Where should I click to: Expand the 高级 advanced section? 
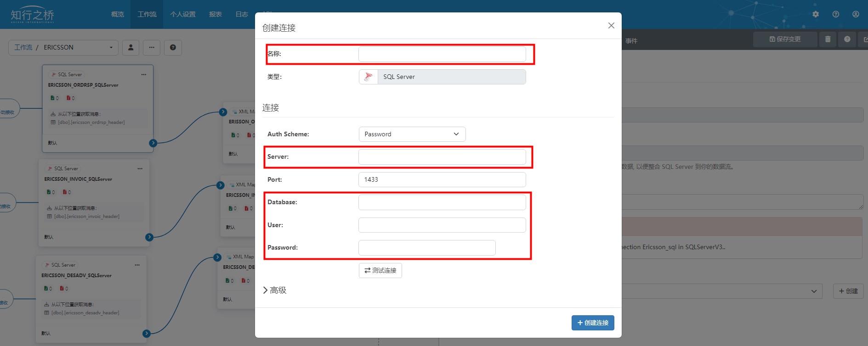click(x=275, y=290)
